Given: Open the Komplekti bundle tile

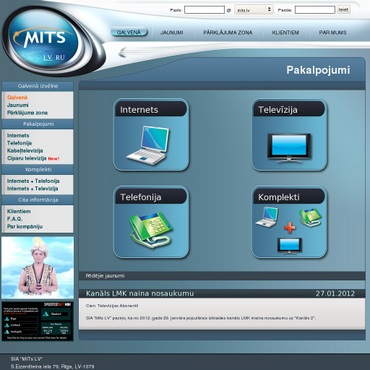Looking at the screenshot, I should point(289,222).
